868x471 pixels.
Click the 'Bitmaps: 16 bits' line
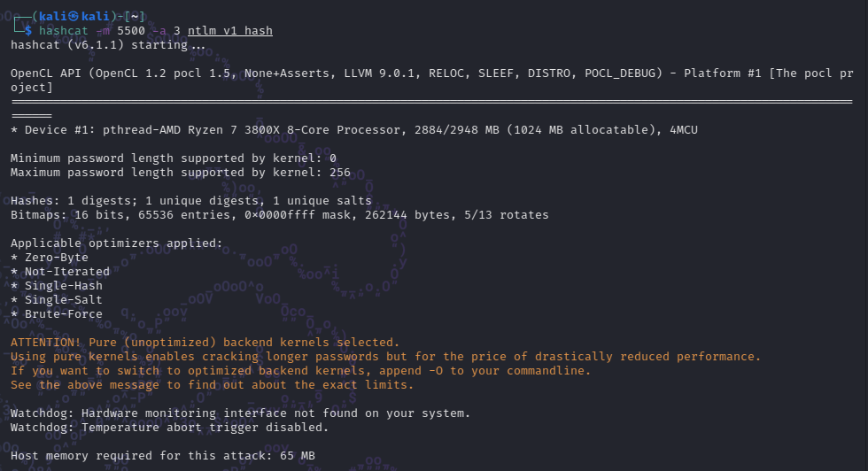pos(280,215)
